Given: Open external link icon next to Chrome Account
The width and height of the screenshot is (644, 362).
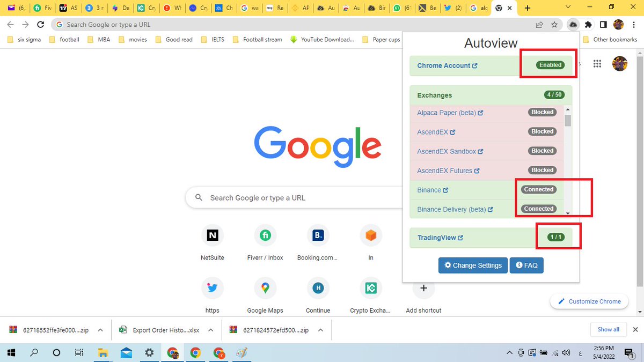Looking at the screenshot, I should 474,66.
